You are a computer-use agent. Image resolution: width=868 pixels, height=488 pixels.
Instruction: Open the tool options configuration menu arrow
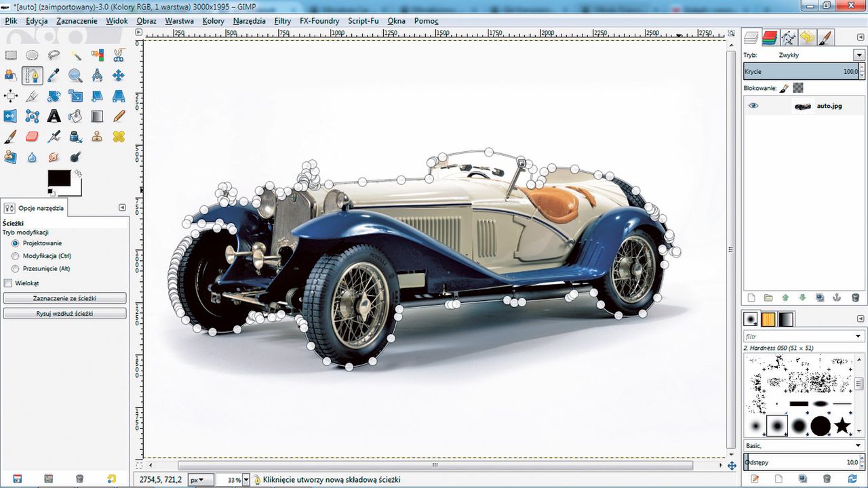(x=122, y=207)
